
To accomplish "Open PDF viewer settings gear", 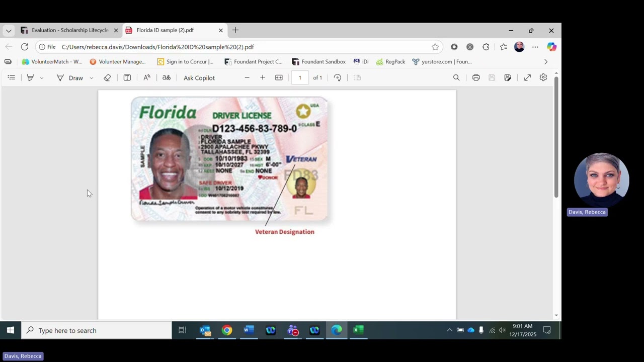I will click(543, 77).
